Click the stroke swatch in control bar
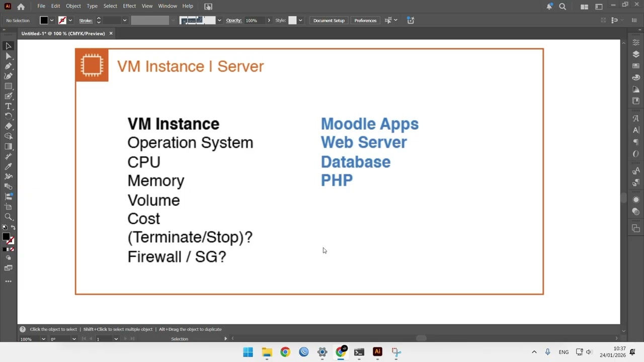Image resolution: width=644 pixels, height=362 pixels. (x=62, y=21)
